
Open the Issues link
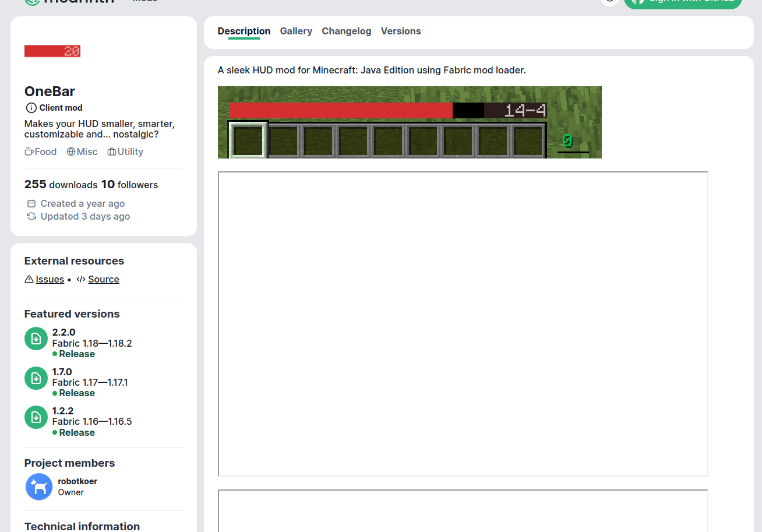click(x=50, y=279)
